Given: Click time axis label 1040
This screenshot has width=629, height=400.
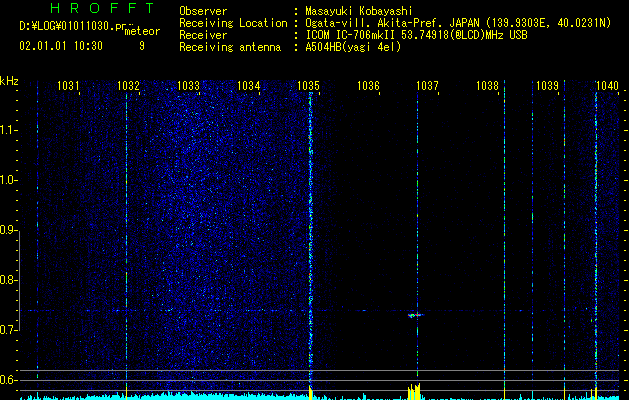Looking at the screenshot, I should [607, 85].
